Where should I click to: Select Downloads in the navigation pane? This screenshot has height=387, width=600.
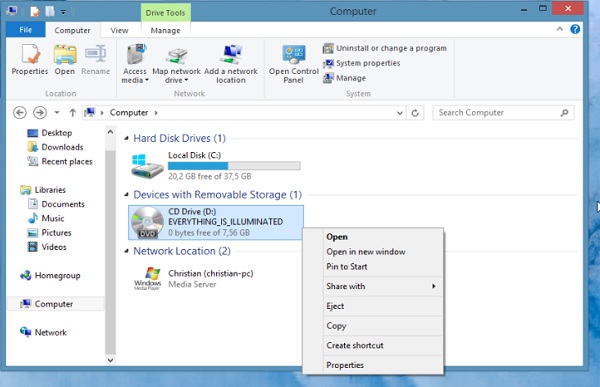(x=55, y=147)
